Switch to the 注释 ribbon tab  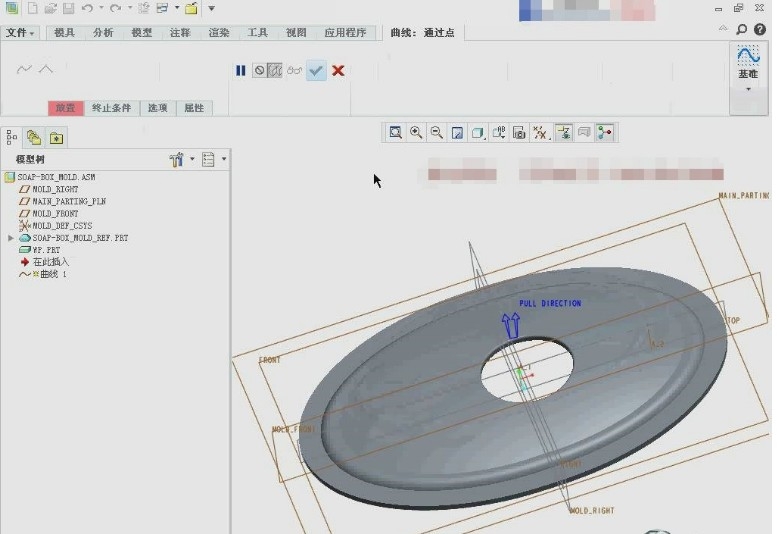point(180,33)
